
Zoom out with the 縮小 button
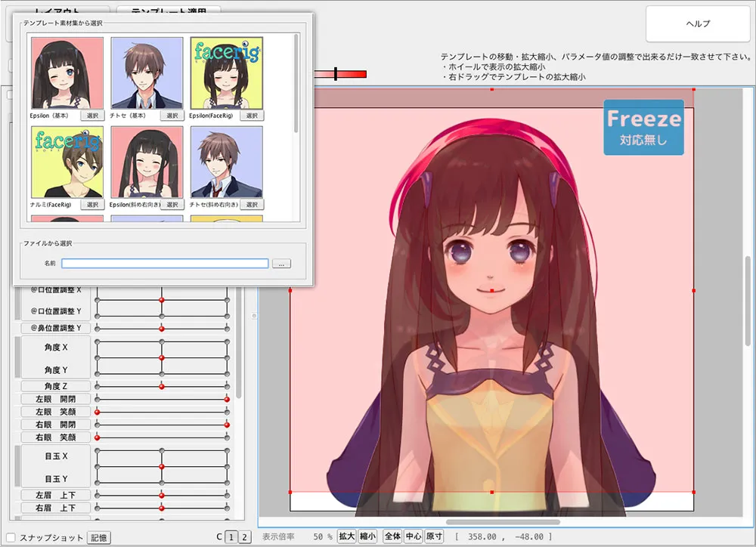367,536
